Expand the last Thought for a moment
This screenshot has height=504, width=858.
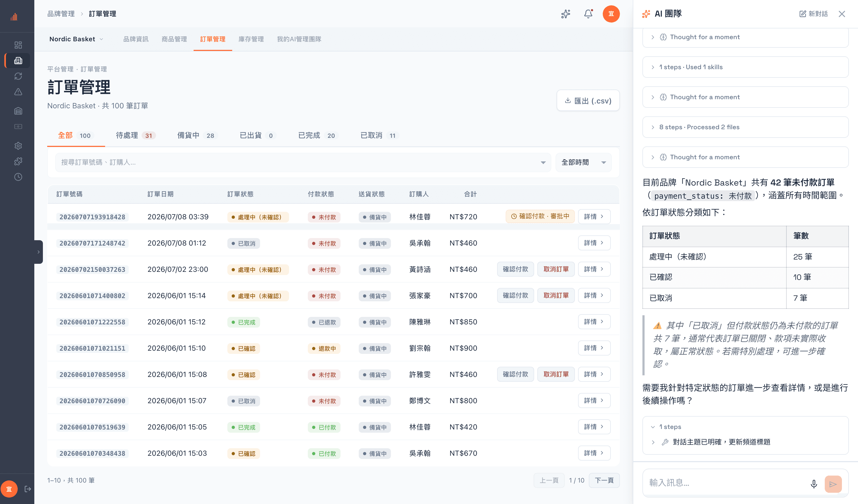(745, 157)
